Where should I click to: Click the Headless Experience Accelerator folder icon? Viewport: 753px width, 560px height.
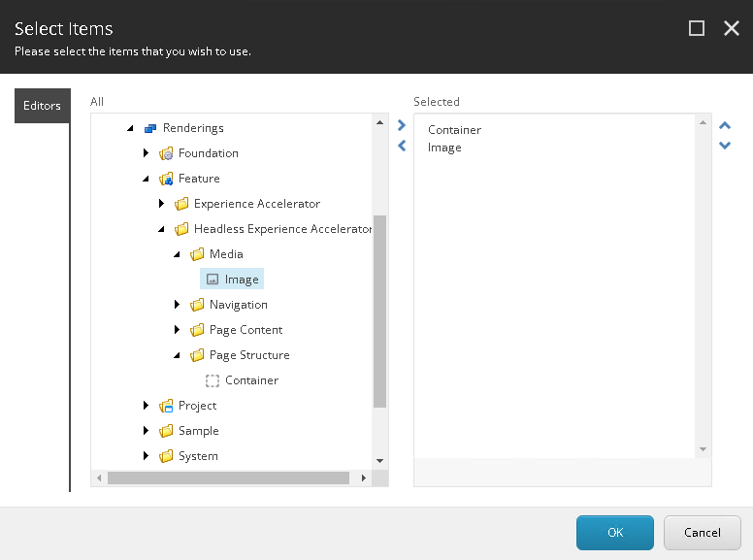(x=181, y=229)
